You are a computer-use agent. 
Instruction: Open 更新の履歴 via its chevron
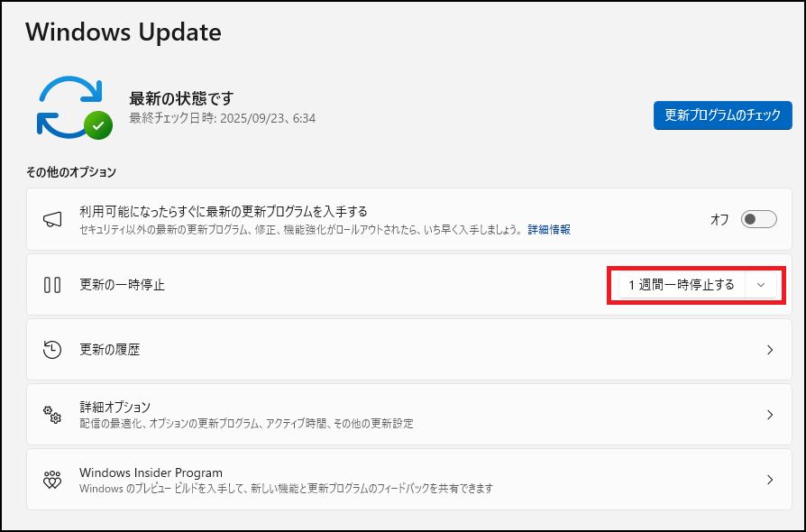point(770,350)
